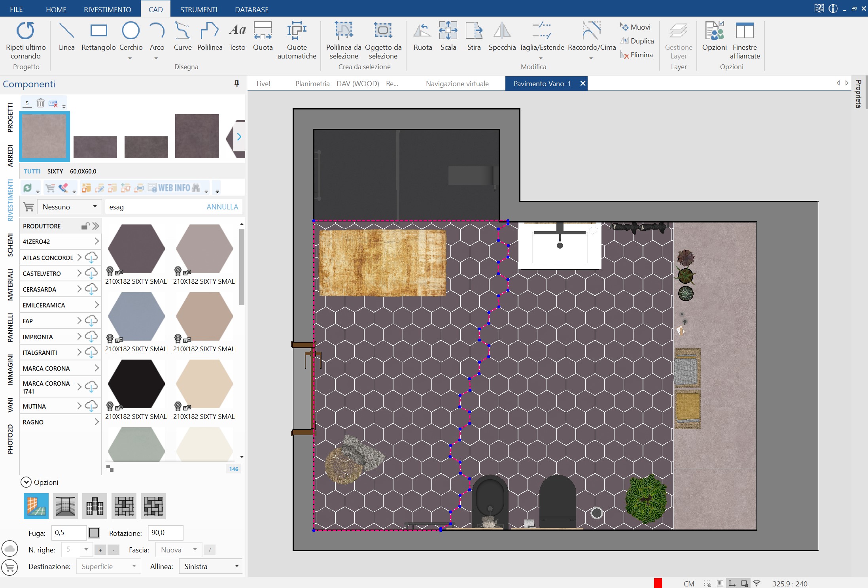Expand the Arco tool dropdown arrow
The height and width of the screenshot is (588, 868).
156,58
